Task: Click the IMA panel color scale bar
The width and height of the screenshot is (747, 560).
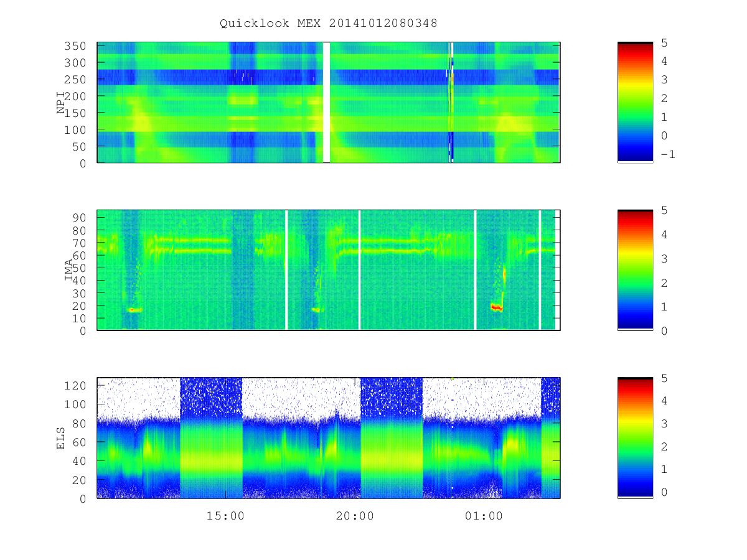Action: 635,270
